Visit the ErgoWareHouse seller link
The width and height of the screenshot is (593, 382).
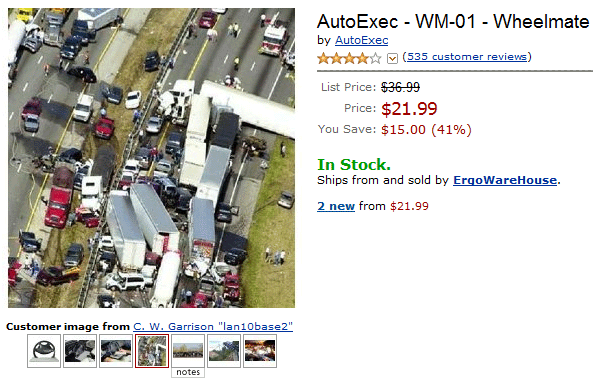(505, 180)
